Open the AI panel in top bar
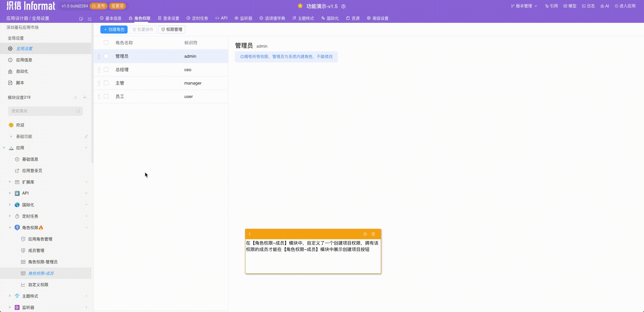The image size is (644, 312). 604,6
